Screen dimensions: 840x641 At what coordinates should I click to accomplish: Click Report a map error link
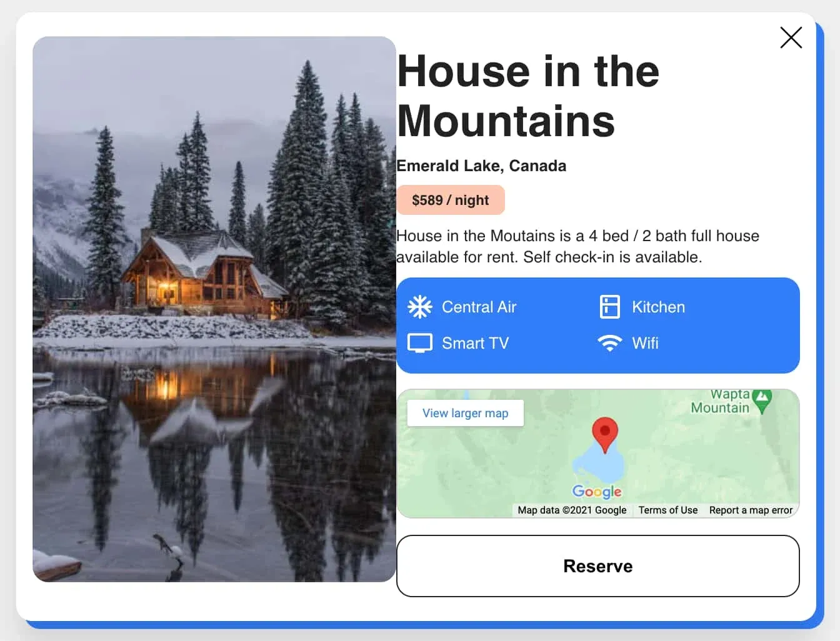point(751,510)
